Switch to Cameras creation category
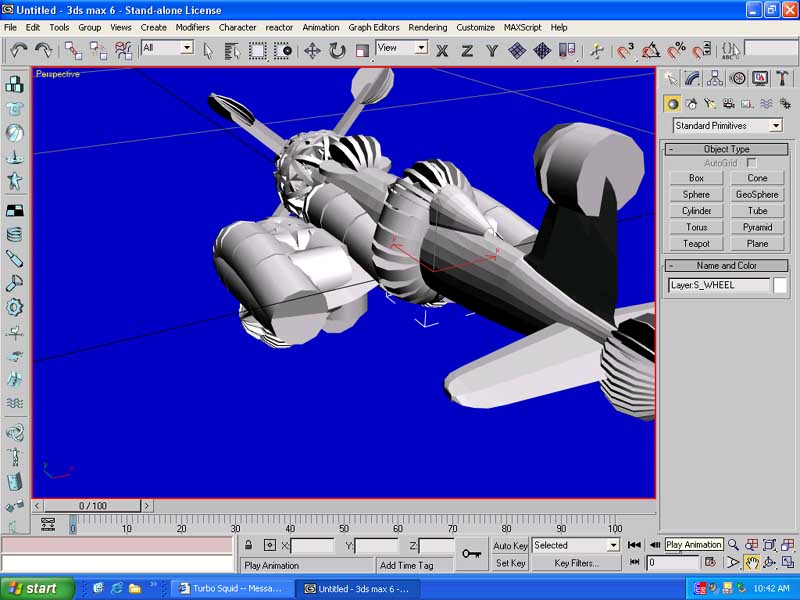The image size is (800, 600). pos(729,103)
